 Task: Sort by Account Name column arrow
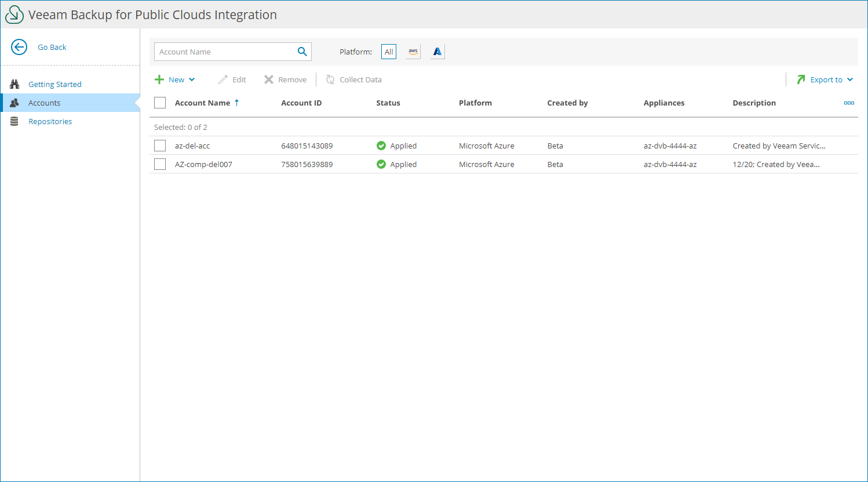[x=236, y=103]
